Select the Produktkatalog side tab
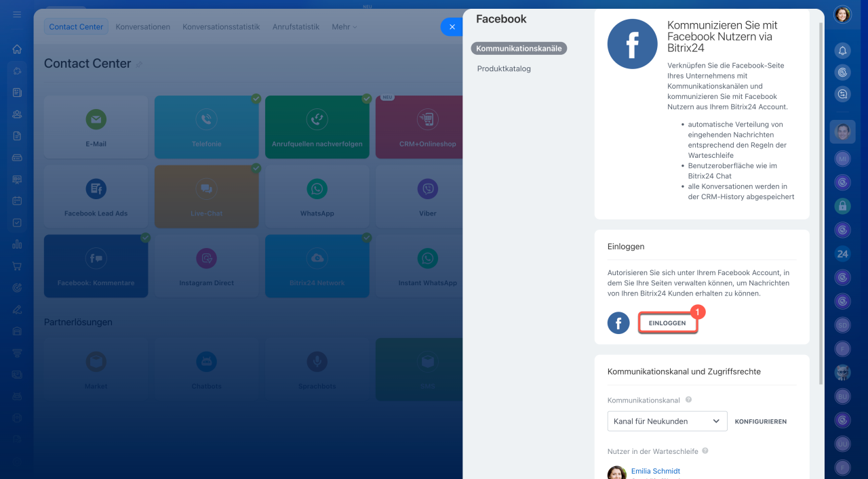The width and height of the screenshot is (868, 479). pos(504,68)
